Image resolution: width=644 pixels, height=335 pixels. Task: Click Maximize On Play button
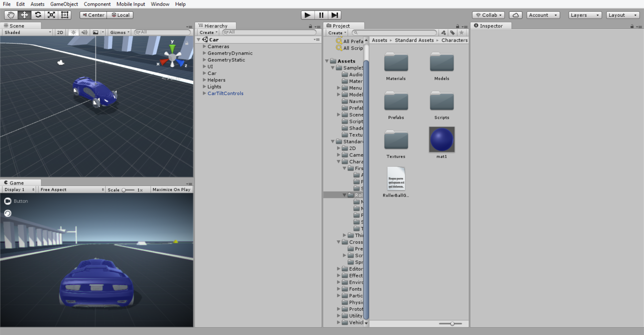[x=171, y=190]
